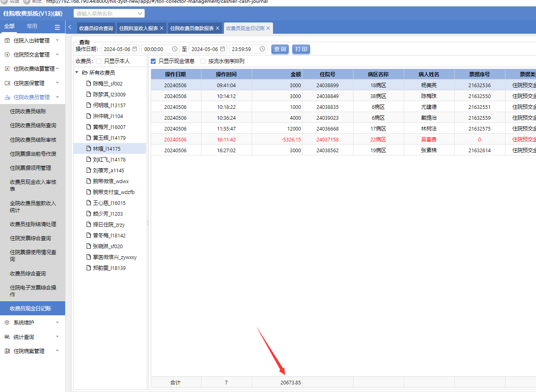
Task: Click the 住院收费结算管理 sidebar icon
Action: 7,69
